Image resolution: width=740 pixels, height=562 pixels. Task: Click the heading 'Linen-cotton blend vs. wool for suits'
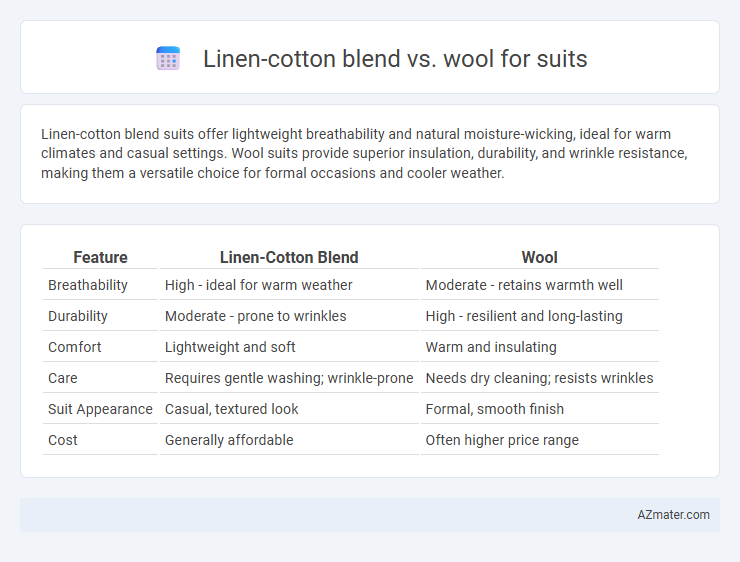[395, 59]
